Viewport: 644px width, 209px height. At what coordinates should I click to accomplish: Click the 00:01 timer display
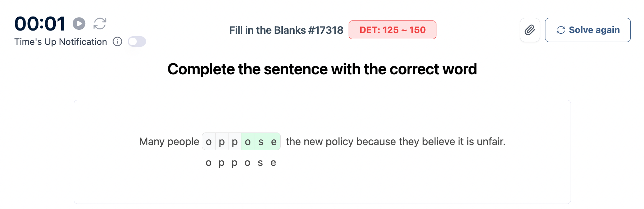point(40,24)
